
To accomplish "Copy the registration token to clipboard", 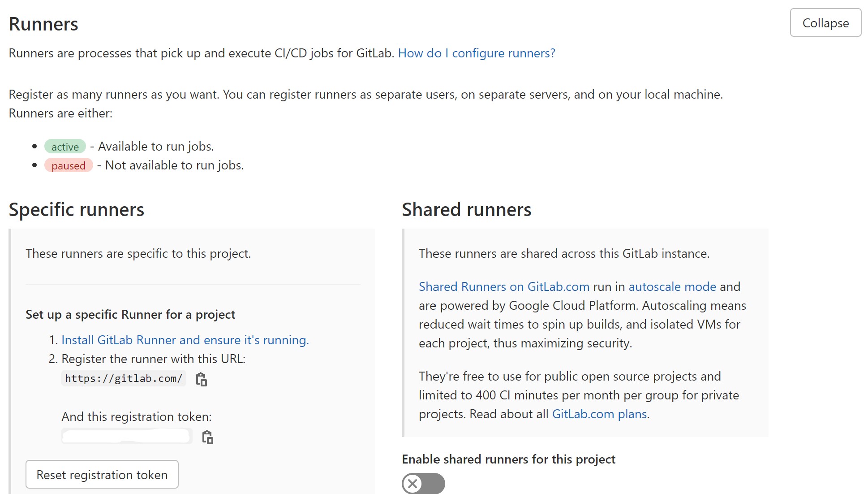I will pyautogui.click(x=207, y=436).
